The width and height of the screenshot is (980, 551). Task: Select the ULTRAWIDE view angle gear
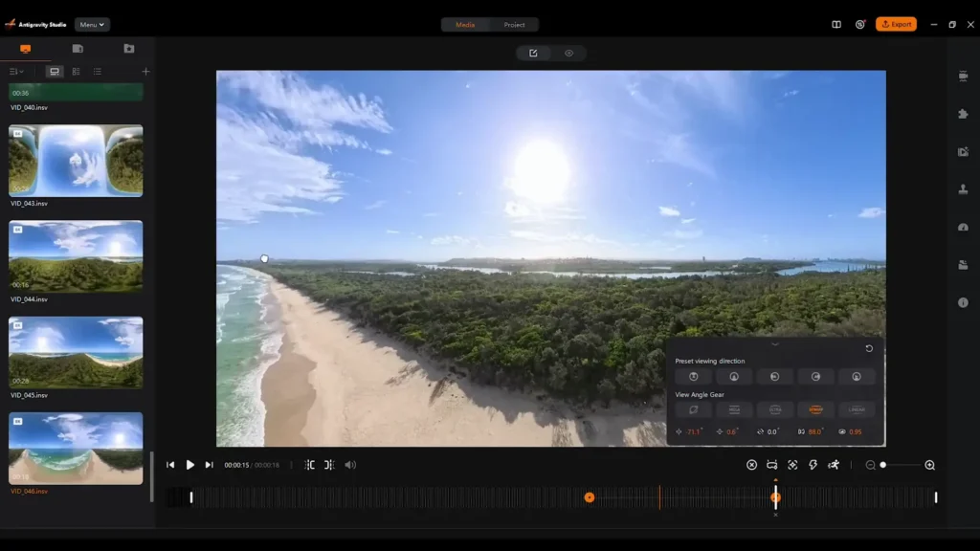[775, 409]
